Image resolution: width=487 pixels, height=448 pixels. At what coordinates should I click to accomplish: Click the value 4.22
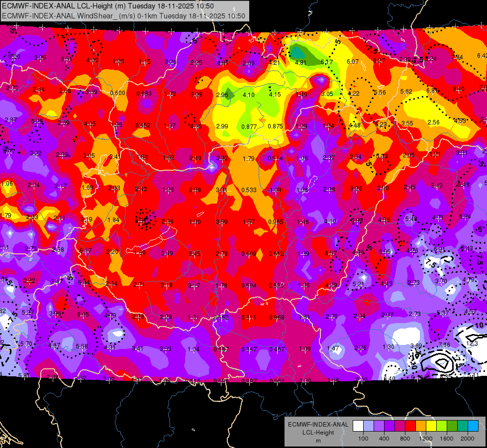(x=354, y=93)
